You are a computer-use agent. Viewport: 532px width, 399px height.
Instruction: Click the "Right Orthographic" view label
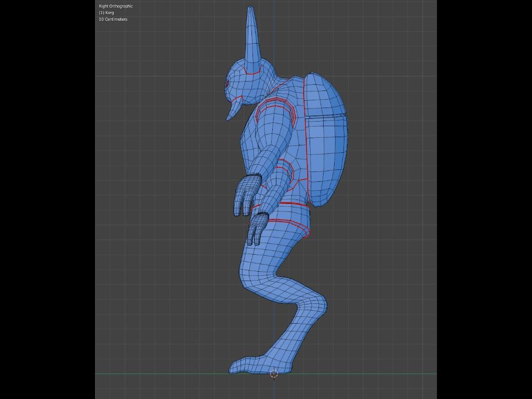click(116, 6)
